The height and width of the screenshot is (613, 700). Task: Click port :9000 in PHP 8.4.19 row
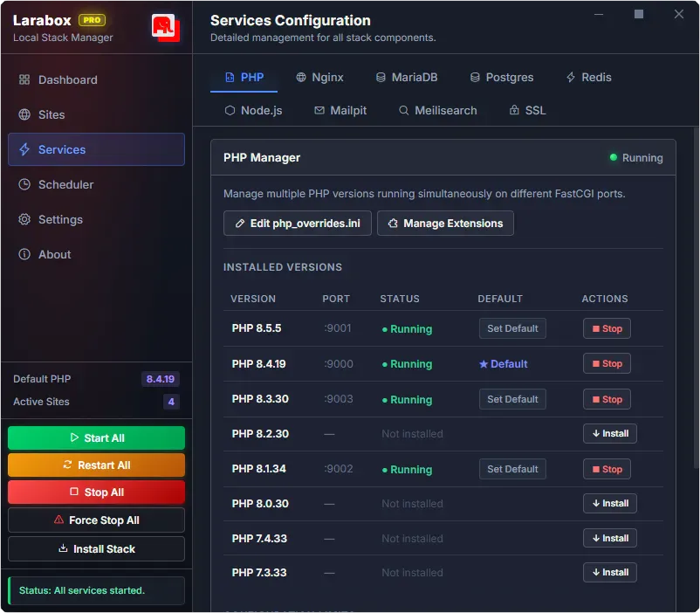(x=339, y=364)
